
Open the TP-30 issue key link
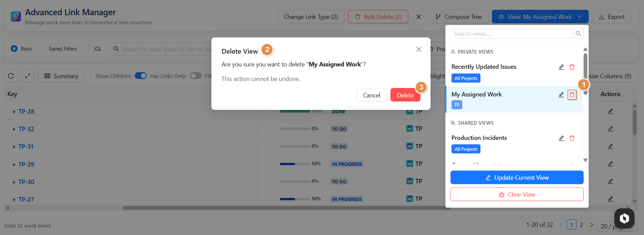click(26, 182)
